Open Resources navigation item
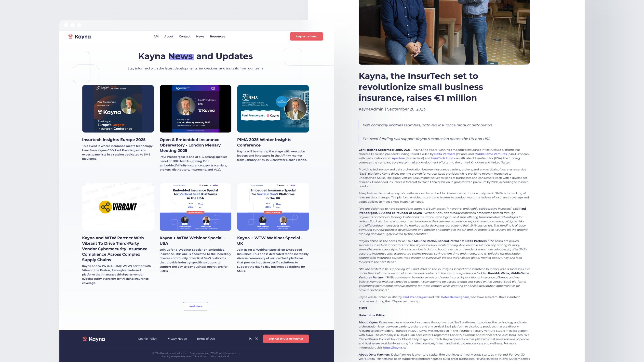Image resolution: width=644 pixels, height=362 pixels. point(217,37)
